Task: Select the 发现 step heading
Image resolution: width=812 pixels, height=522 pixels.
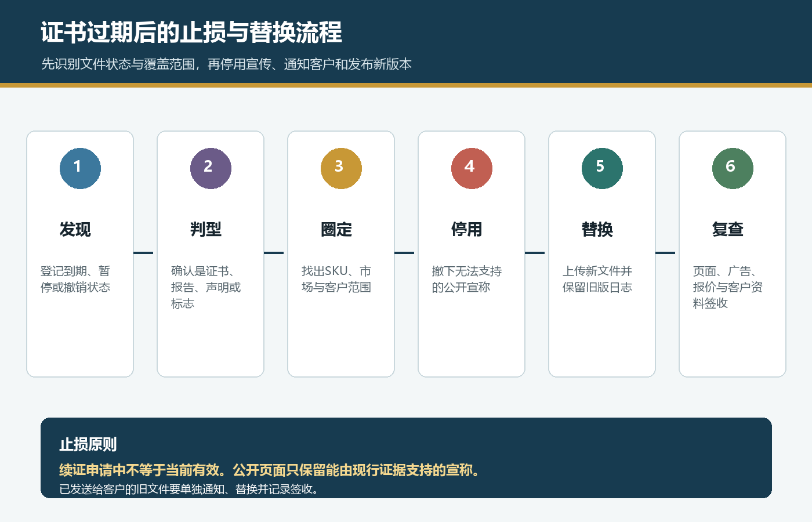Action: (75, 230)
